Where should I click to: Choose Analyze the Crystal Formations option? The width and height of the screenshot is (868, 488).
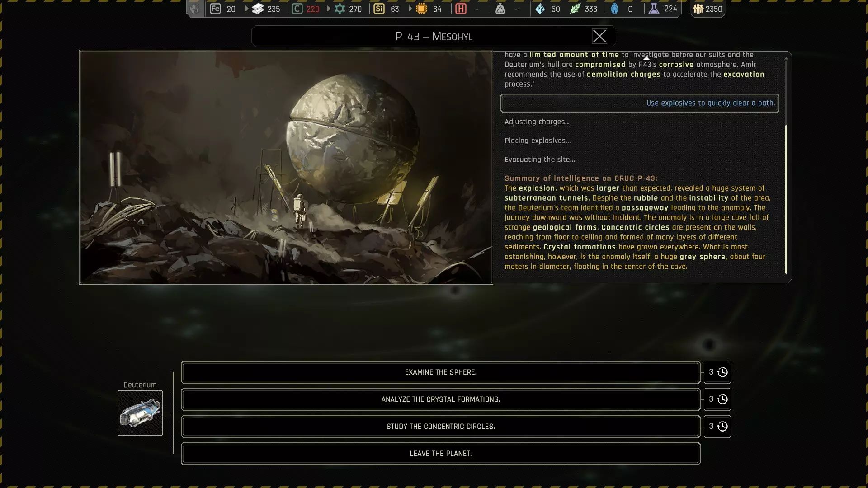click(440, 399)
